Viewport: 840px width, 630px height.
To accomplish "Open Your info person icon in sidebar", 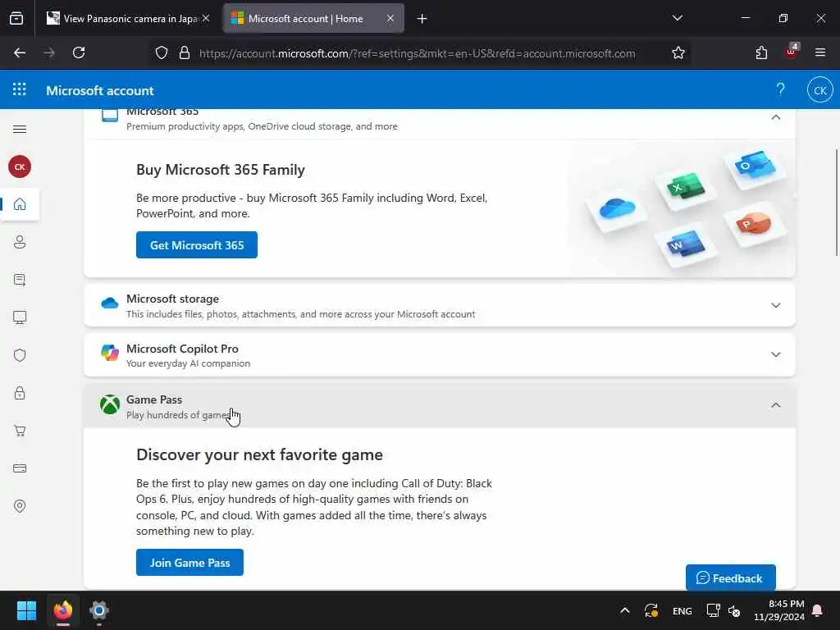I will point(20,242).
